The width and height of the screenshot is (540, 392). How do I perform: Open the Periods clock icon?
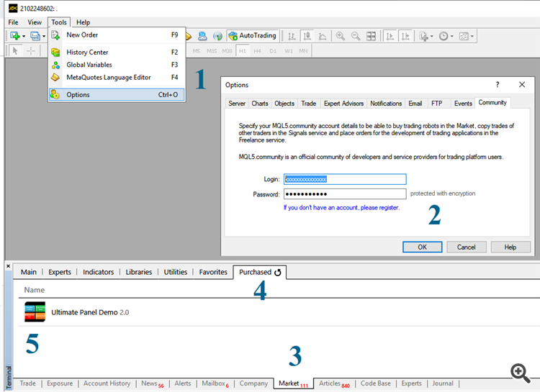tap(444, 36)
